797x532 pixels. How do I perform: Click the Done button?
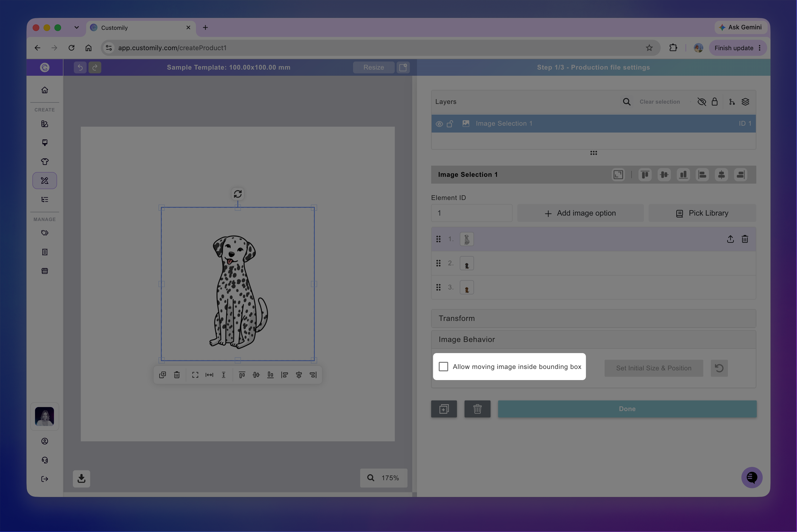627,409
